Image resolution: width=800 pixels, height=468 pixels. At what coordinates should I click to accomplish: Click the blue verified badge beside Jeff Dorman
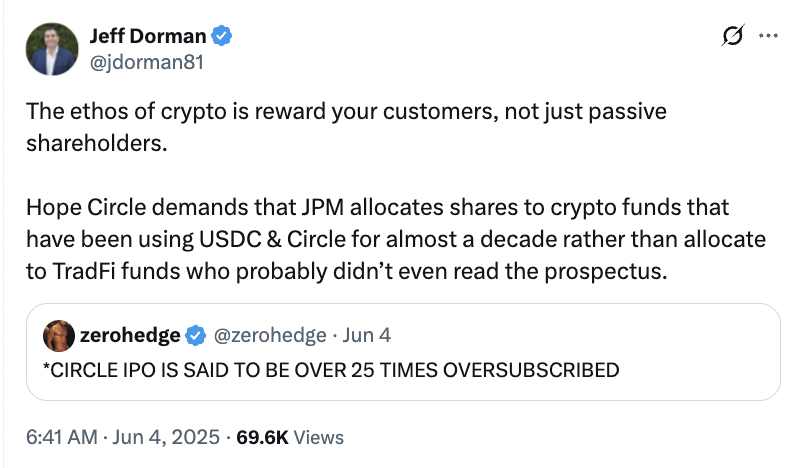click(223, 36)
